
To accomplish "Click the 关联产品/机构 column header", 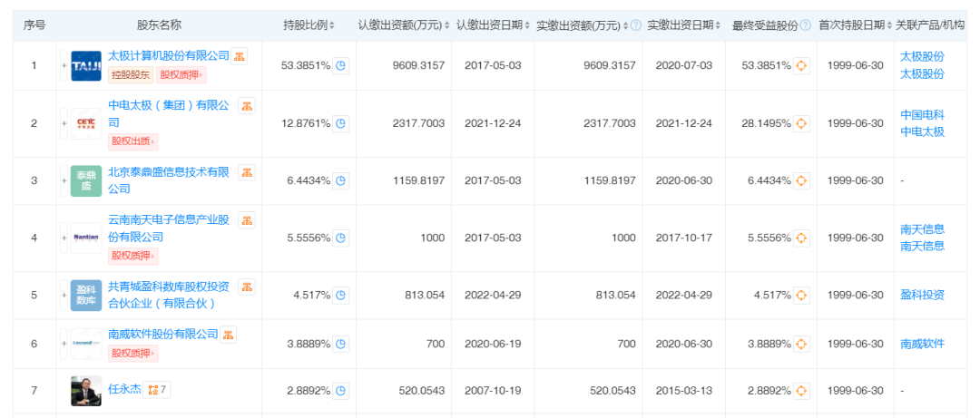I will [x=930, y=25].
